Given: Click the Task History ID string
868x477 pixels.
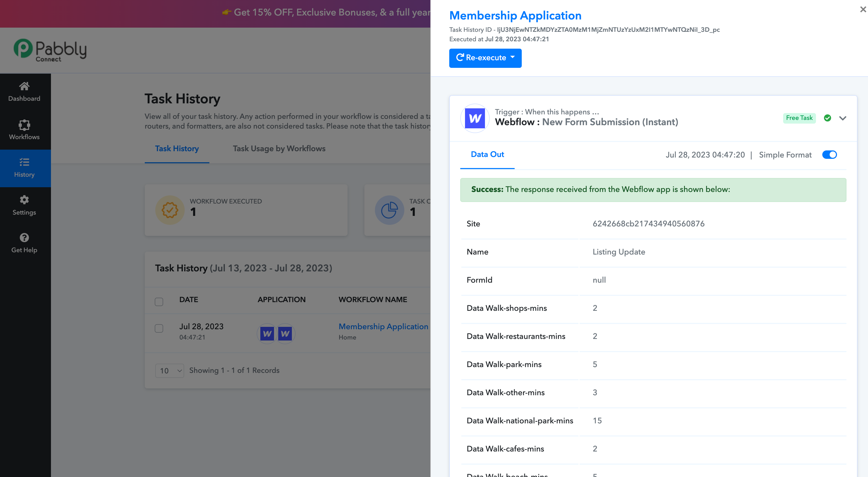Looking at the screenshot, I should pyautogui.click(x=608, y=30).
